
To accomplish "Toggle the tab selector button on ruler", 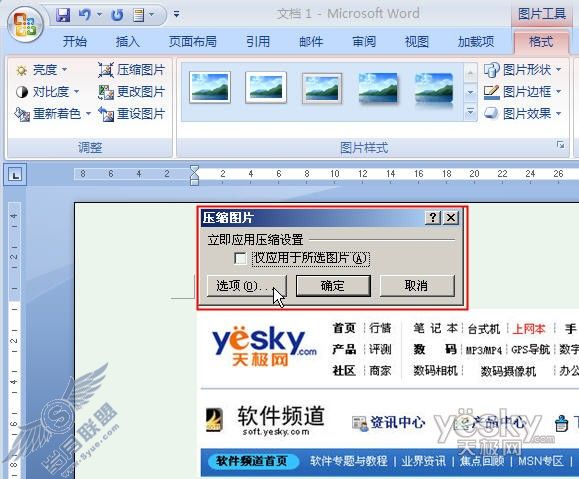I will click(x=15, y=174).
